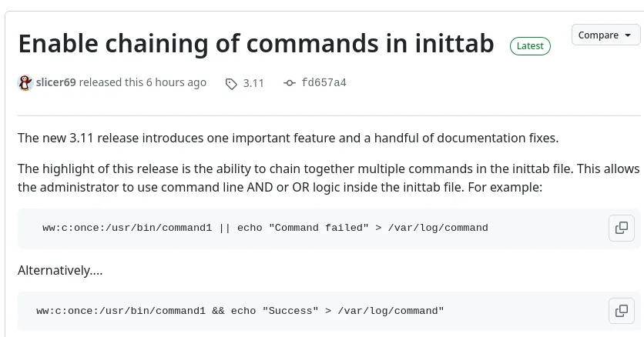Click the 'Alternatively....' text

[x=60, y=271]
